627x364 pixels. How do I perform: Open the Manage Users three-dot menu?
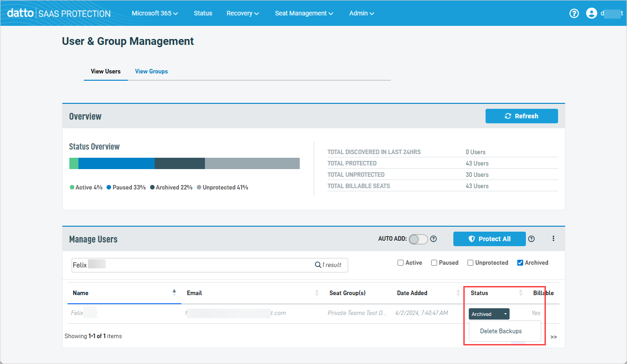pyautogui.click(x=553, y=238)
